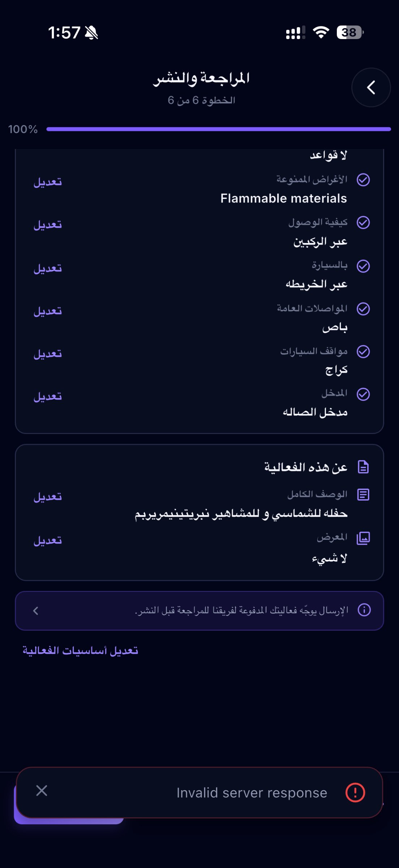This screenshot has height=868, width=399.
Task: Tap the red error alert icon
Action: point(355,792)
